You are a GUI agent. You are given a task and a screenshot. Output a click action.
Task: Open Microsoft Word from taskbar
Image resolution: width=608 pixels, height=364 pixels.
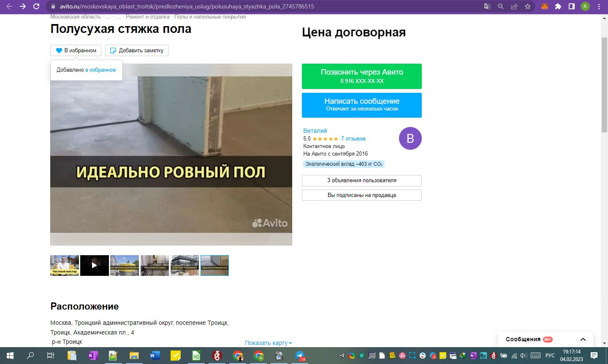tap(155, 356)
